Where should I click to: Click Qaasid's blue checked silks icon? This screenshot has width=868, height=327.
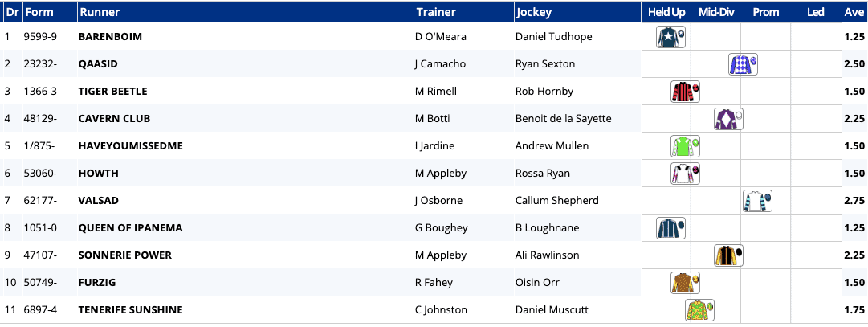click(x=743, y=64)
